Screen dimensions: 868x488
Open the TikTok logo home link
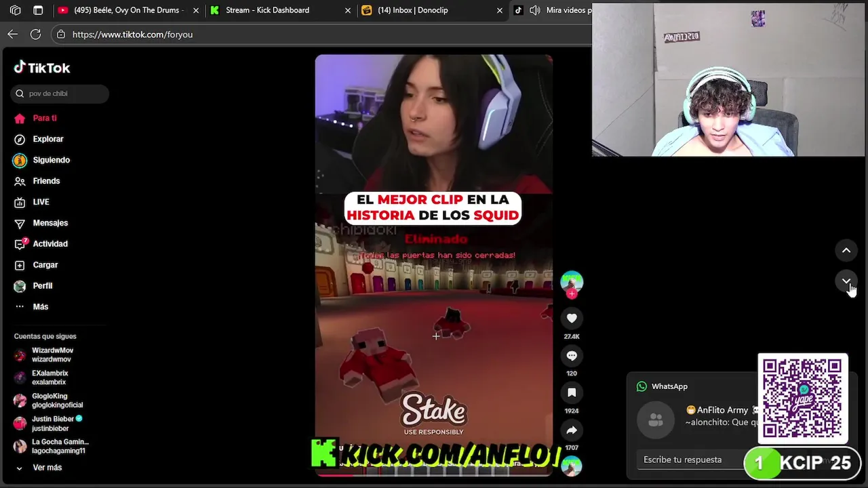pyautogui.click(x=42, y=68)
